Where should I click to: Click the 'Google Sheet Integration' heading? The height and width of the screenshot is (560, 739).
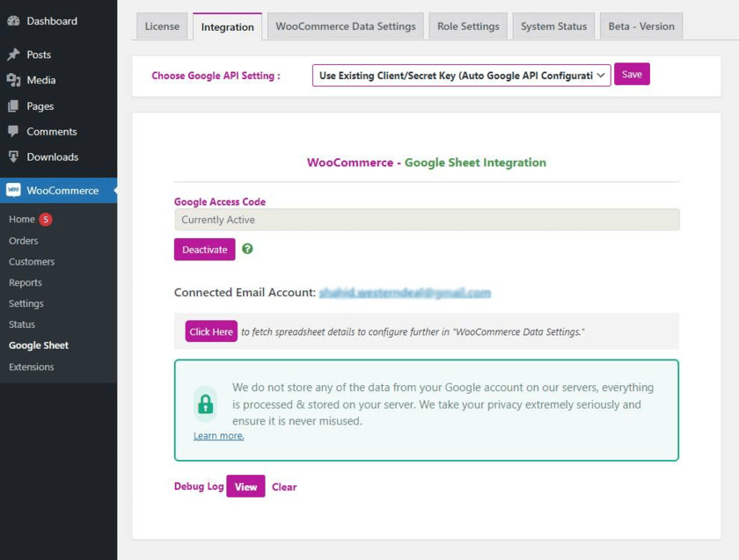click(x=475, y=163)
